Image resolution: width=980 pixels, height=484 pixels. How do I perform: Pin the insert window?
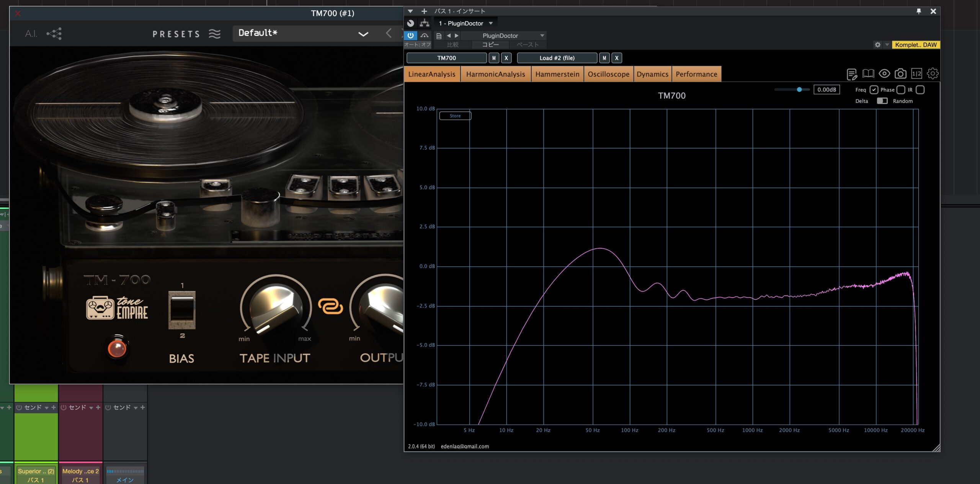coord(919,11)
